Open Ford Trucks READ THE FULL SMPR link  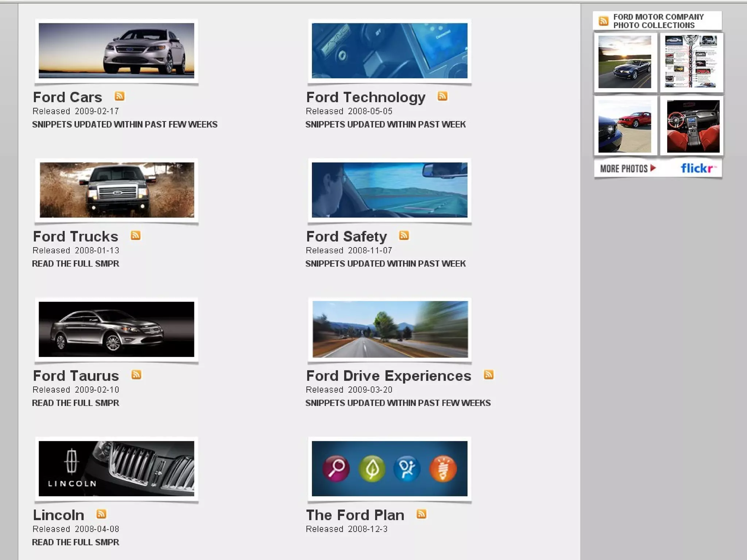76,264
